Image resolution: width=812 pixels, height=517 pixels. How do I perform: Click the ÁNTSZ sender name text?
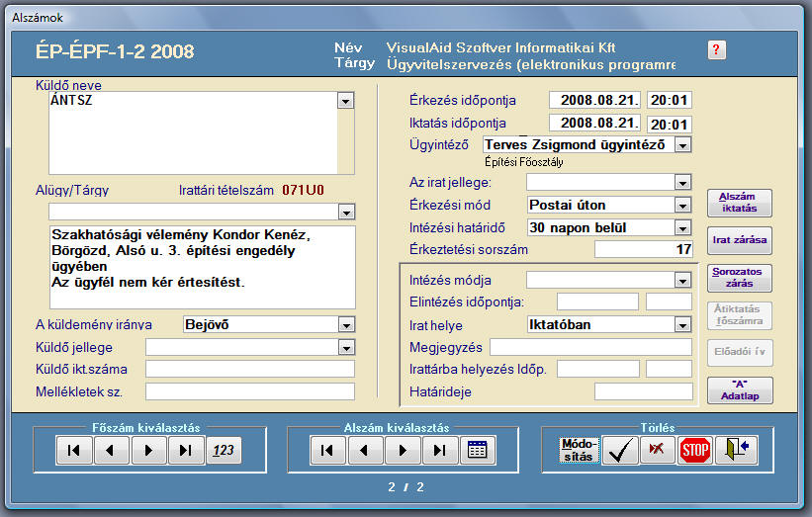(x=71, y=100)
